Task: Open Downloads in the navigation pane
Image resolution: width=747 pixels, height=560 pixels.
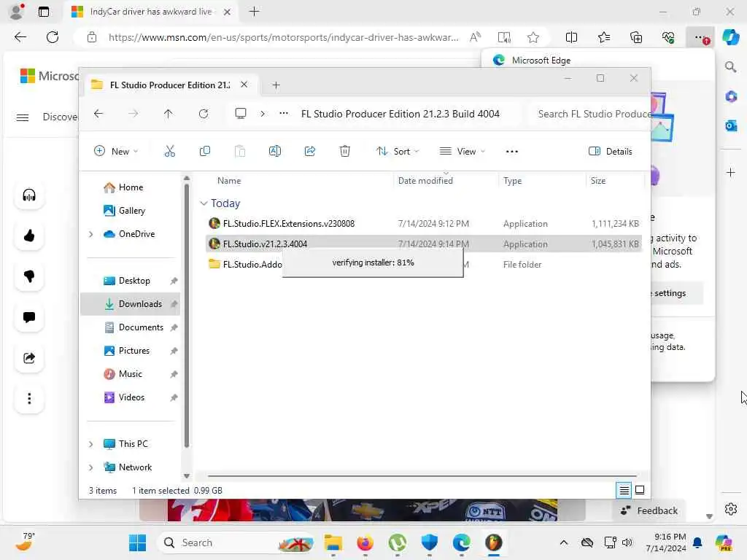Action: [130, 304]
